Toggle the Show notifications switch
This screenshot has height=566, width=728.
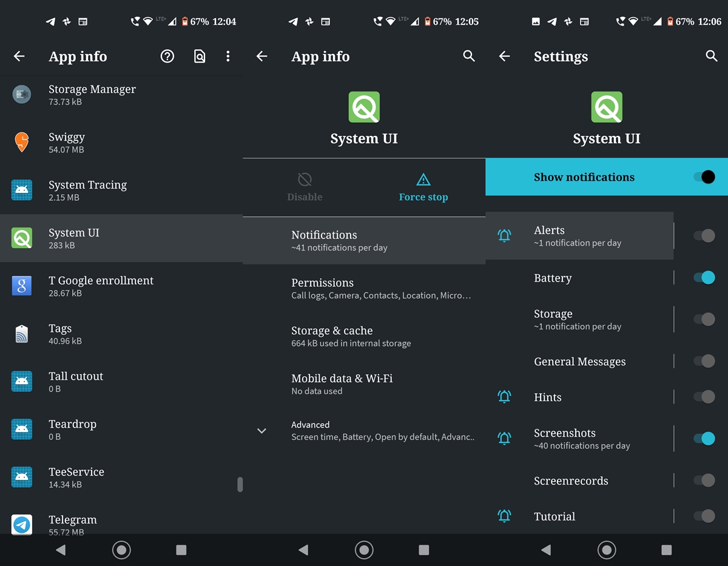pos(704,177)
